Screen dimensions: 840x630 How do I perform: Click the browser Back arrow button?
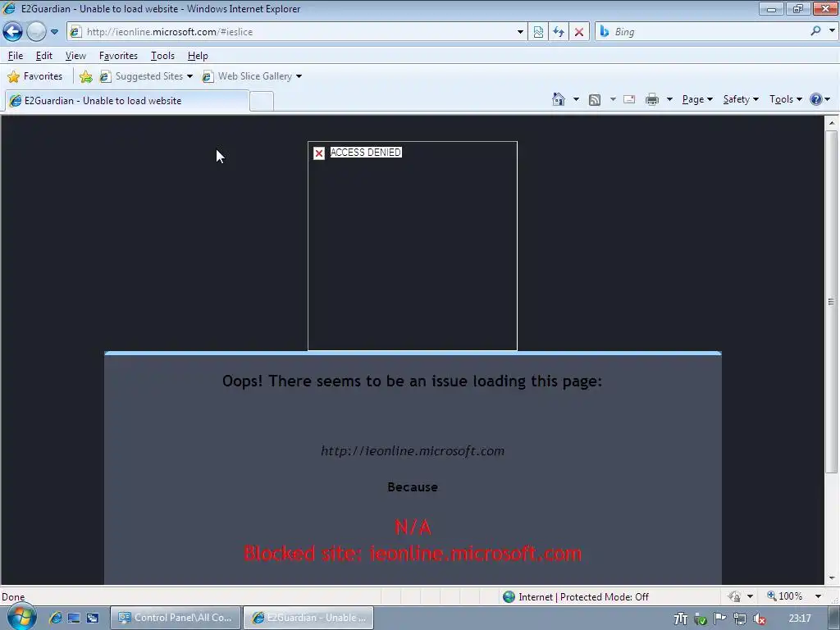[12, 32]
